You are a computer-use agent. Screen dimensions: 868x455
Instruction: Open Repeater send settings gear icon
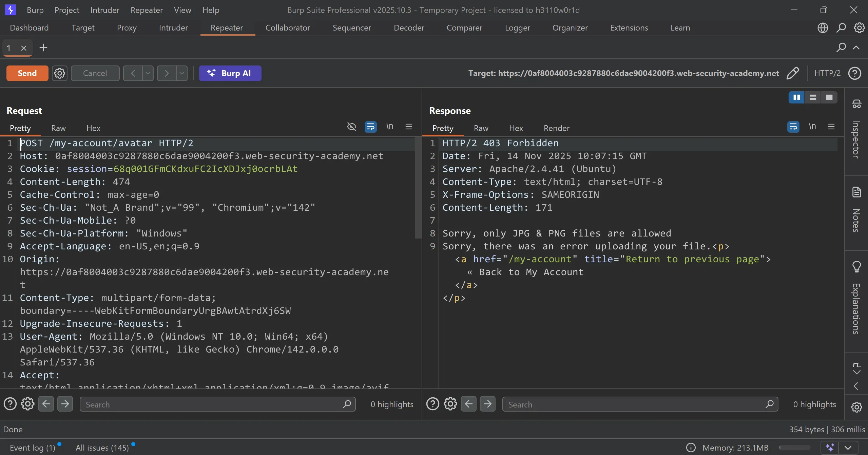[x=60, y=73]
